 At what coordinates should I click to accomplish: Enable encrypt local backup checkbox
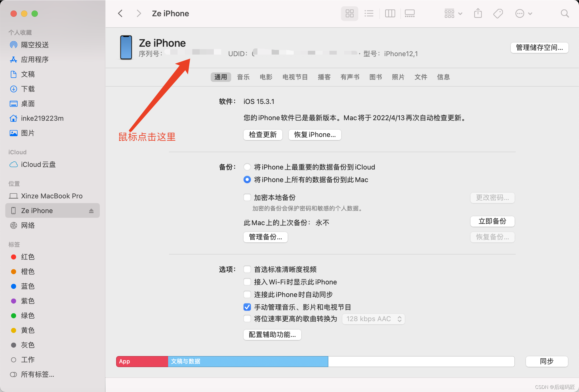tap(247, 197)
